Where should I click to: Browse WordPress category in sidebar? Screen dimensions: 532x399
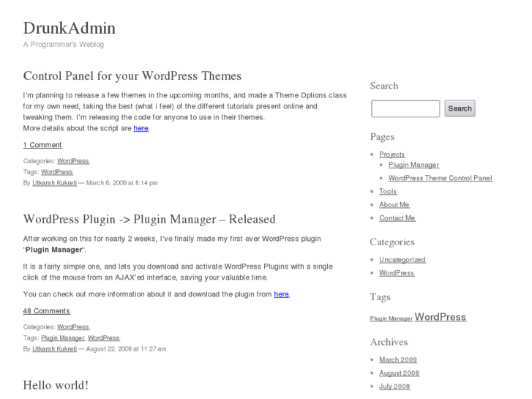397,273
